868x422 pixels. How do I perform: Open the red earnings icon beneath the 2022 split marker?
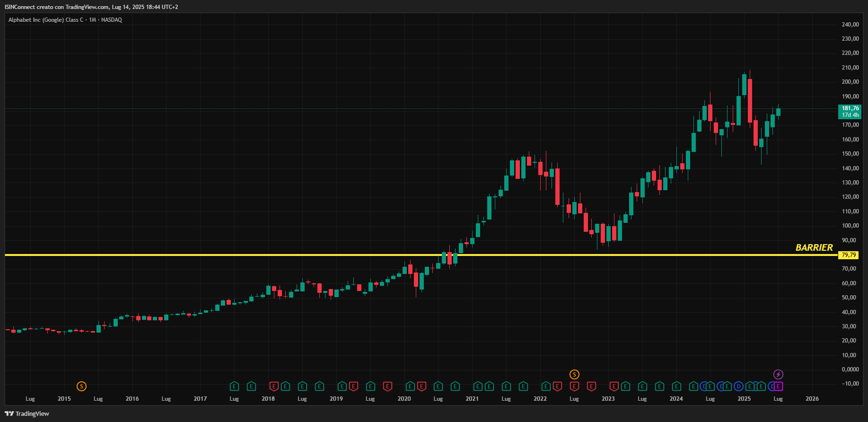coord(574,387)
